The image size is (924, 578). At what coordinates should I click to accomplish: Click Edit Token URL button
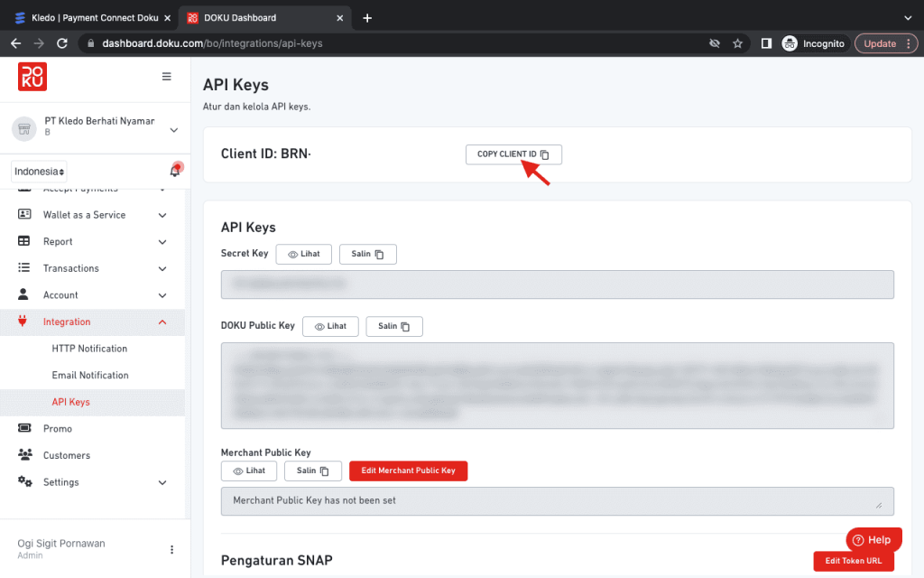[854, 561]
